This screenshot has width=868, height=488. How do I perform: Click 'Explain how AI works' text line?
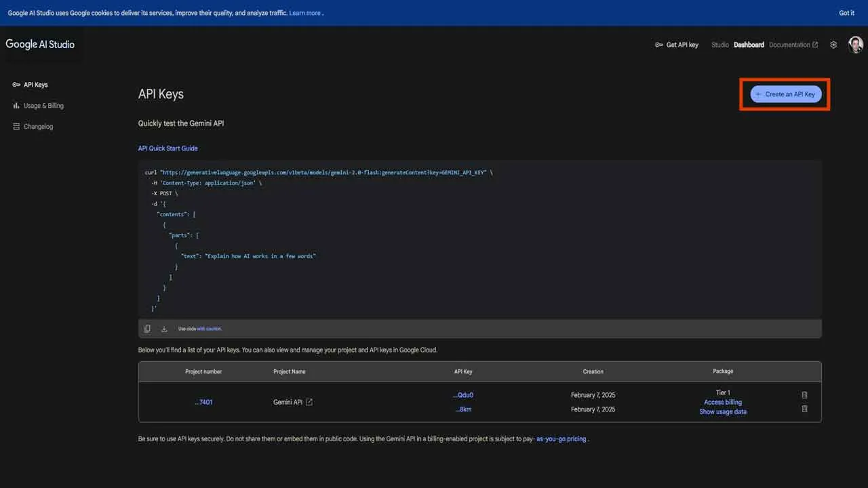(x=248, y=256)
